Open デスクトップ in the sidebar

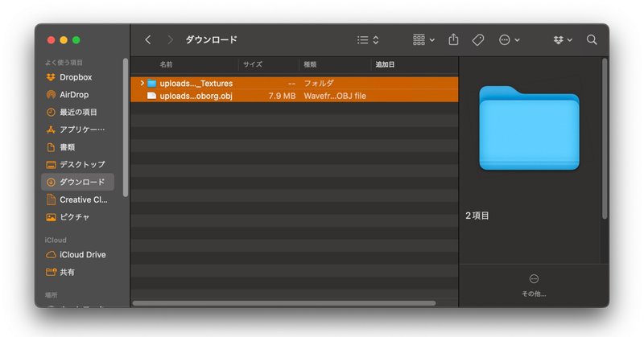76,165
